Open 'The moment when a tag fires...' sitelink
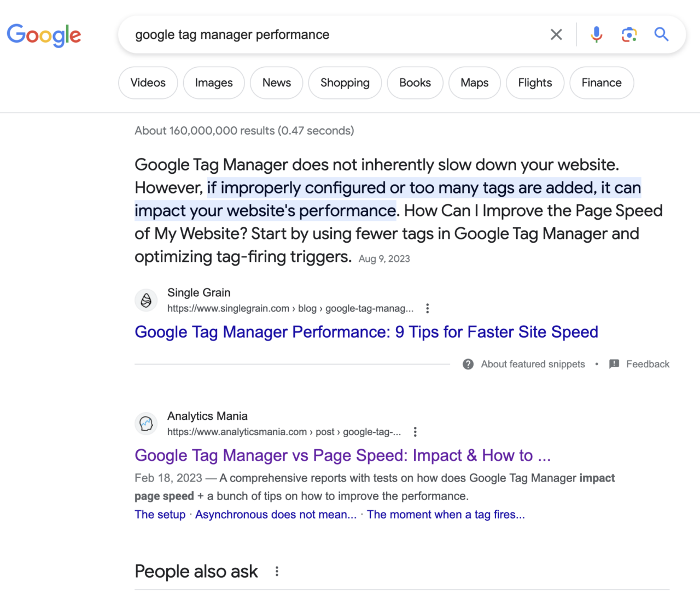Screen dimensions: 700x593 coord(446,514)
